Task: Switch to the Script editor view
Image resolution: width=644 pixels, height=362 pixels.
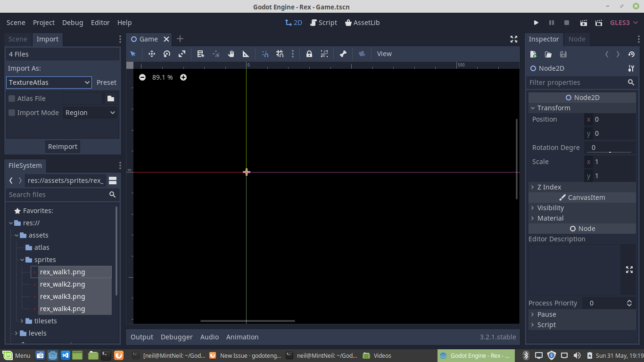Action: (x=323, y=22)
